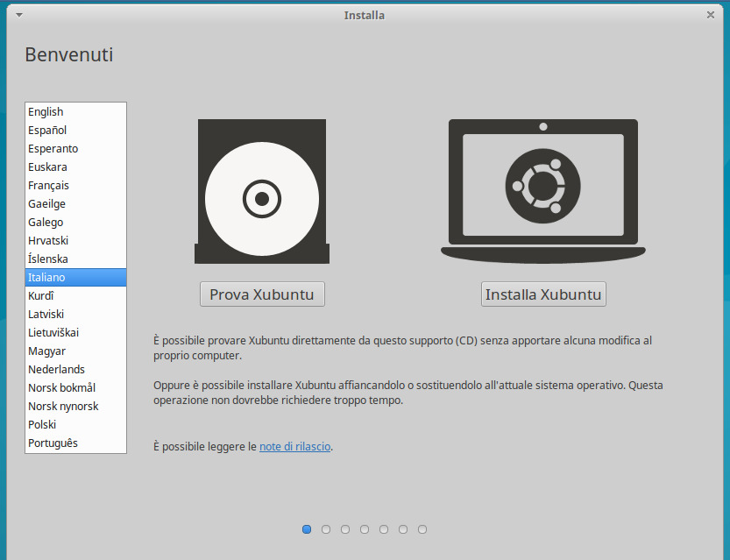Pick Galego in the language list
This screenshot has width=730, height=560.
[x=75, y=222]
